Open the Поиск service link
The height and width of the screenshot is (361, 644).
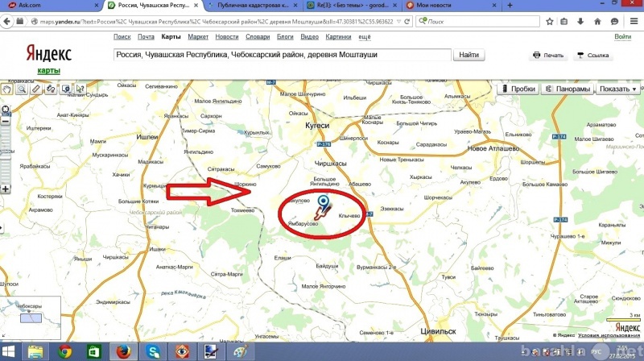[x=122, y=37]
